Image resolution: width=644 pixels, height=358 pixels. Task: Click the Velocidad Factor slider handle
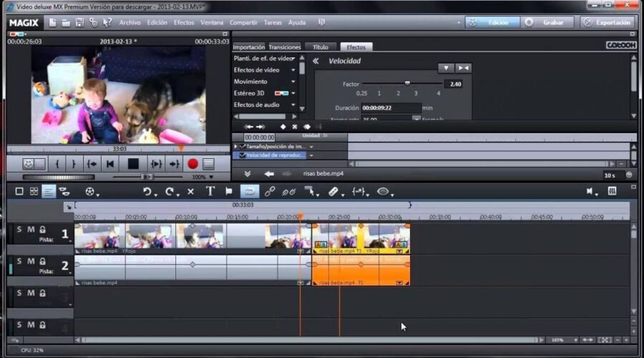pyautogui.click(x=407, y=84)
